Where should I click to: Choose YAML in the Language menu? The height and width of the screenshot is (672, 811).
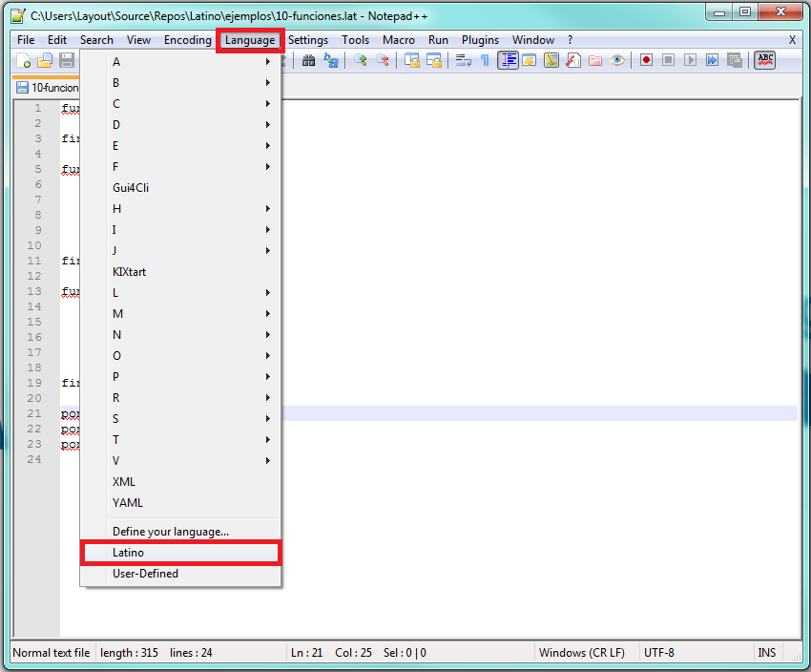coord(180,503)
